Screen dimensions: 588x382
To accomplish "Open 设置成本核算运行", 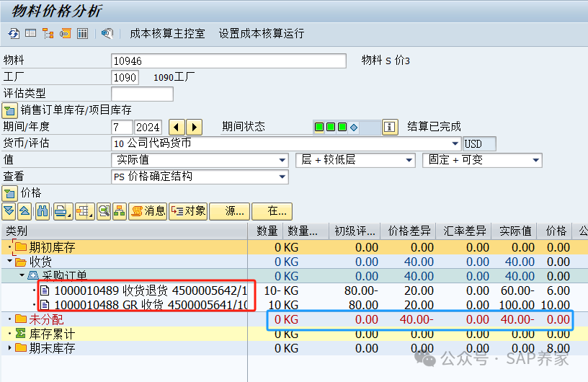I will [x=262, y=34].
